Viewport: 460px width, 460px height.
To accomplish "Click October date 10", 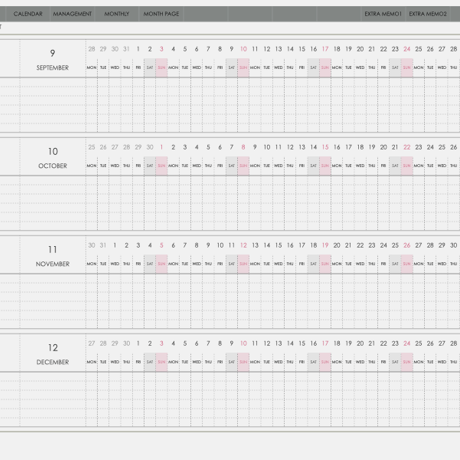I will pyautogui.click(x=267, y=147).
